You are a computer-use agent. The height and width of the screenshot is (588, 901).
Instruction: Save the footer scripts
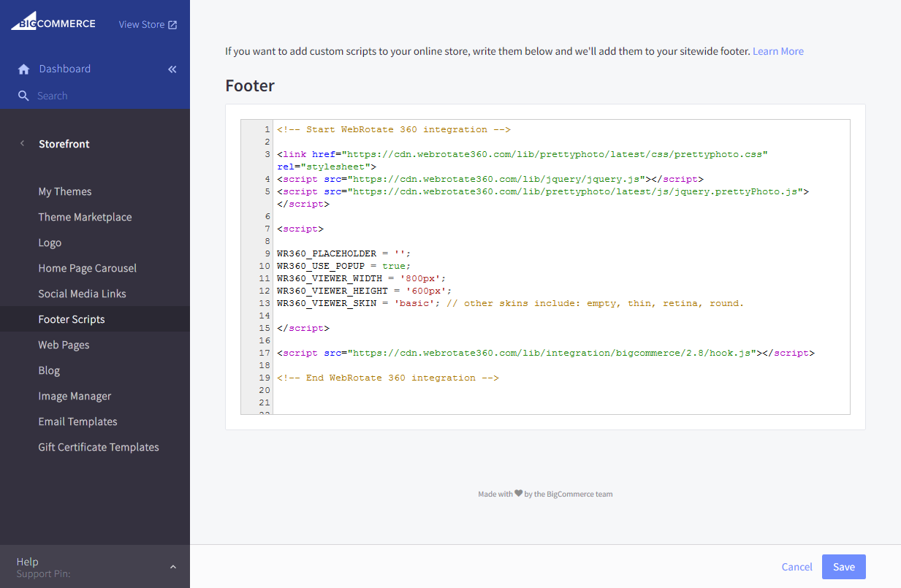844,567
